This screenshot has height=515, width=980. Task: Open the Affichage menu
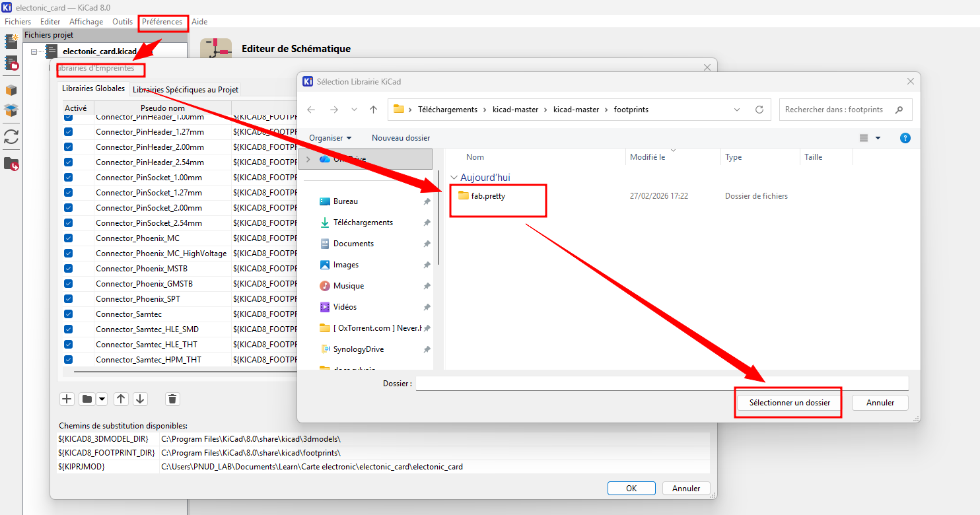coord(87,22)
